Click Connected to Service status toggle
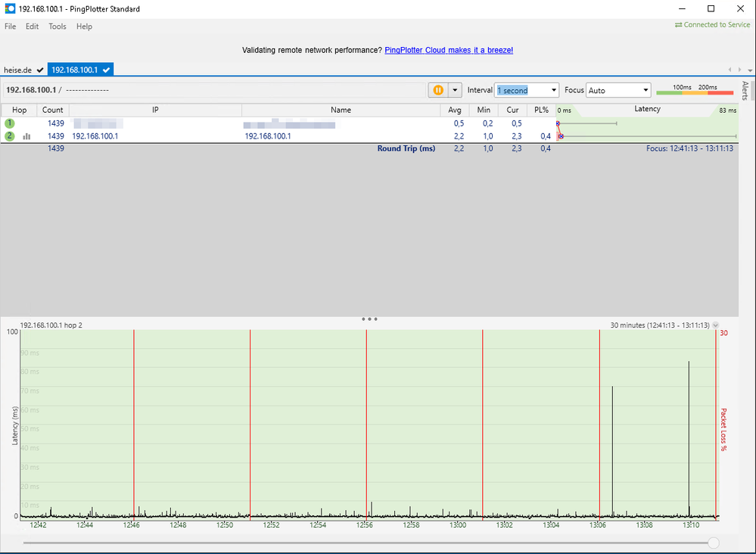756x554 pixels. click(711, 24)
